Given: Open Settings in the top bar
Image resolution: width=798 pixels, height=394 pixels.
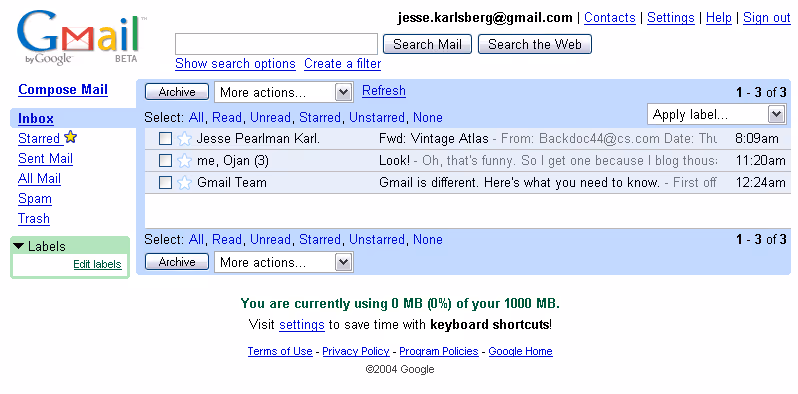Looking at the screenshot, I should click(671, 18).
